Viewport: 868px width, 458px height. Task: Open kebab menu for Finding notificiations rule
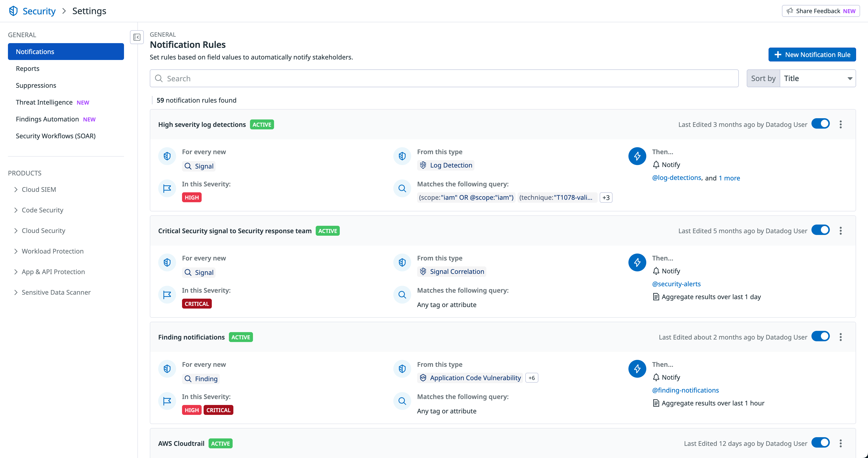[x=841, y=337]
